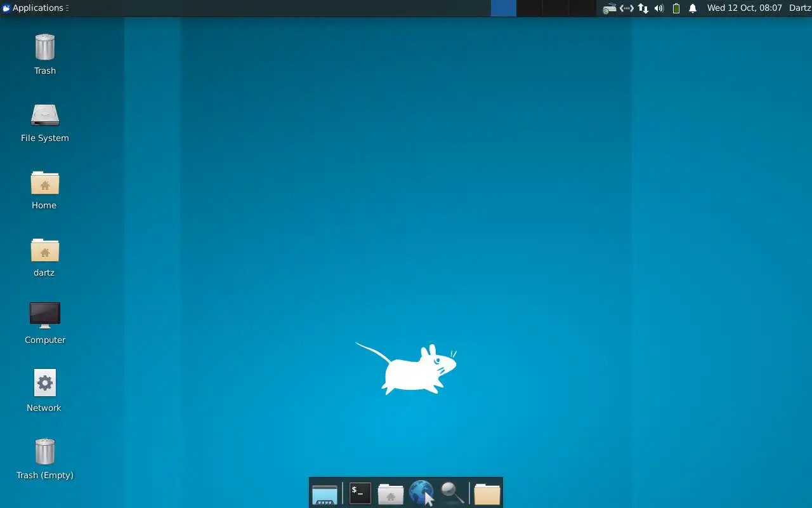Launch the Web Browser globe icon
Screen dimensions: 812x508
(x=421, y=493)
